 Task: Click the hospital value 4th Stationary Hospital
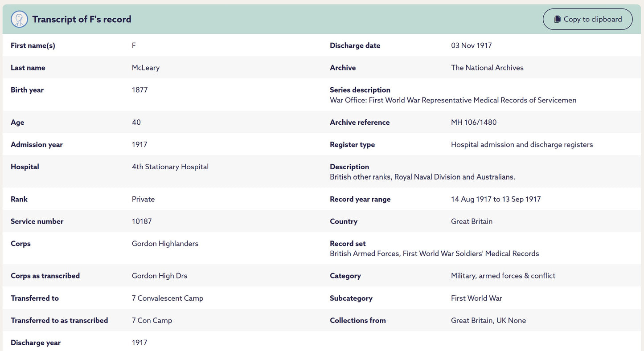coord(170,167)
